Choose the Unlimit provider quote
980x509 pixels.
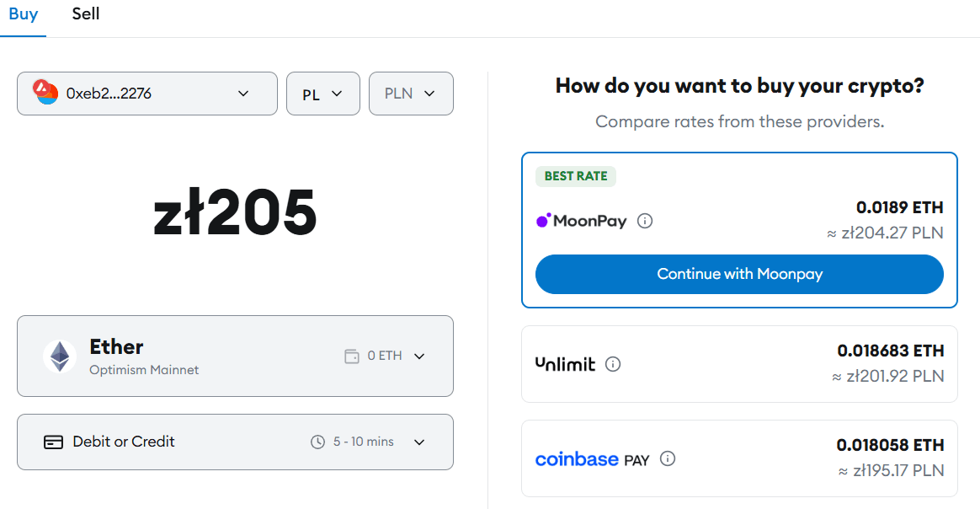(x=739, y=364)
